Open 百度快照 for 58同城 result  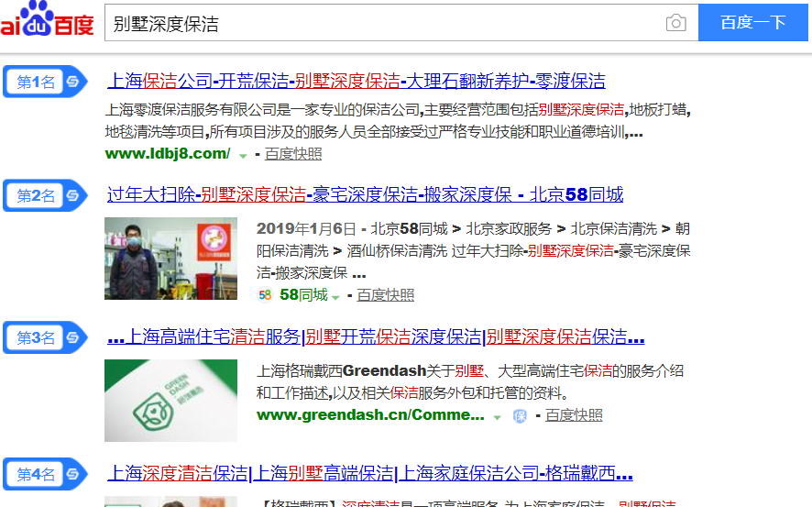385,295
